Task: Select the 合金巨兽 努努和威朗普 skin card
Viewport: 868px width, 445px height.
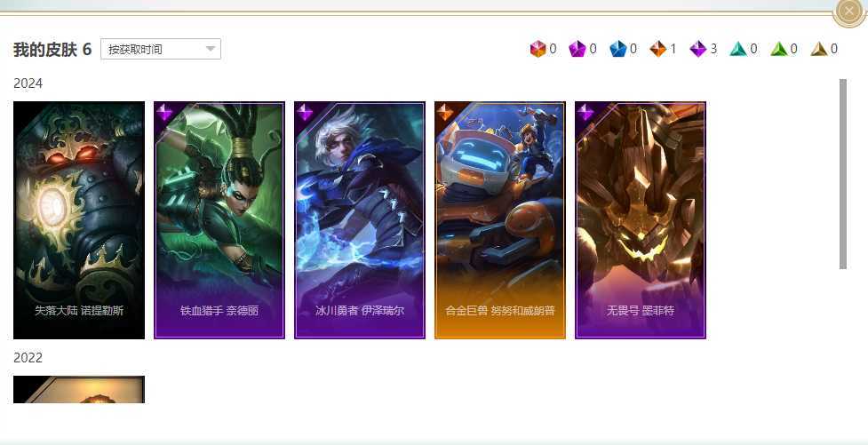Action: pos(500,220)
